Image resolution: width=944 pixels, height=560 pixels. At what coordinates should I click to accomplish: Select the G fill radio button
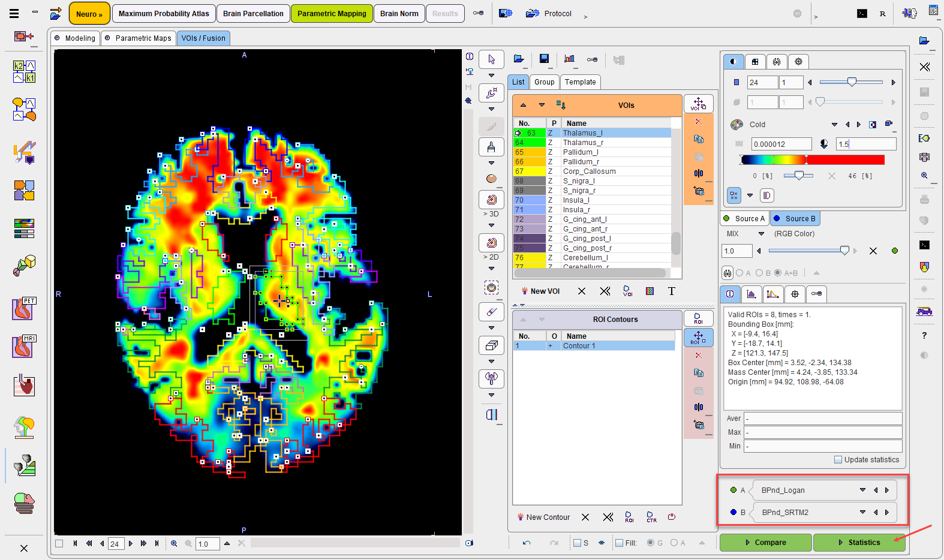pyautogui.click(x=651, y=543)
